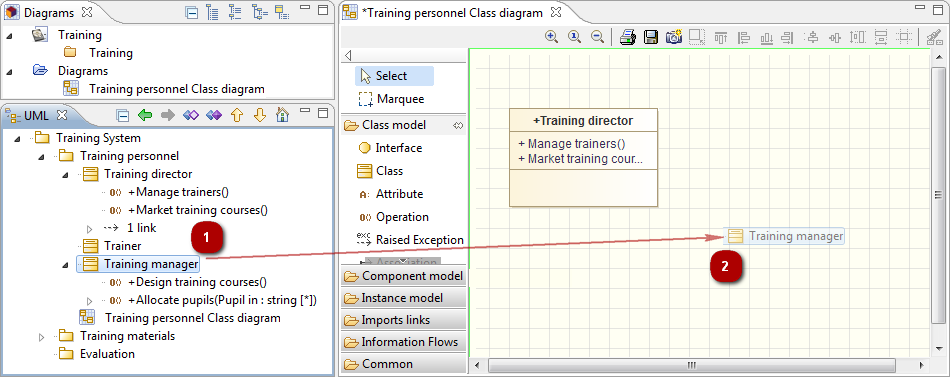The height and width of the screenshot is (377, 950).
Task: Collapse the Training director tree node
Action: (x=66, y=175)
